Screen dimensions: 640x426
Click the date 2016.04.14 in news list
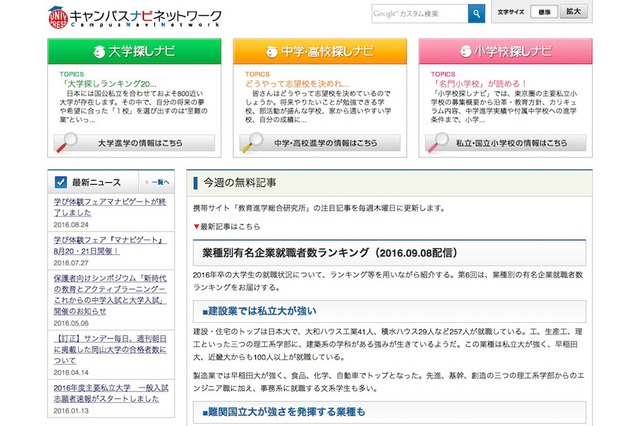pyautogui.click(x=71, y=373)
